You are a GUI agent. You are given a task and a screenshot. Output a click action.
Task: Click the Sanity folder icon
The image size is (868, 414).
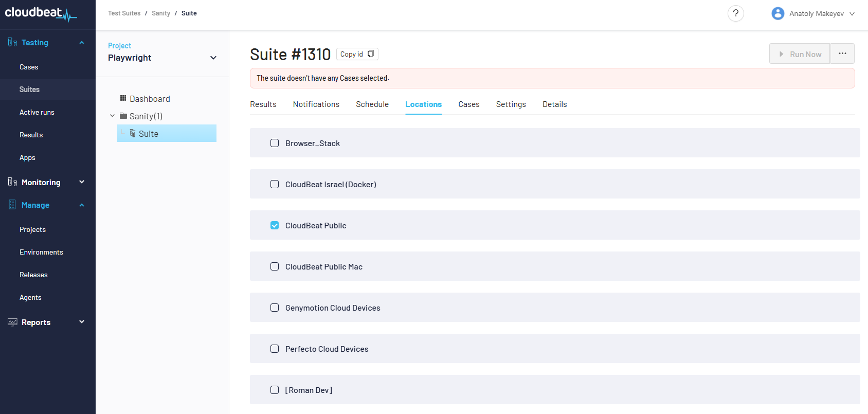(x=123, y=116)
